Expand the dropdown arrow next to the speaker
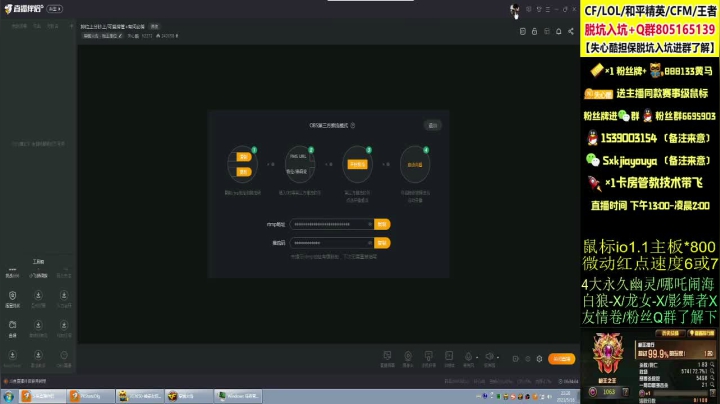 498,357
